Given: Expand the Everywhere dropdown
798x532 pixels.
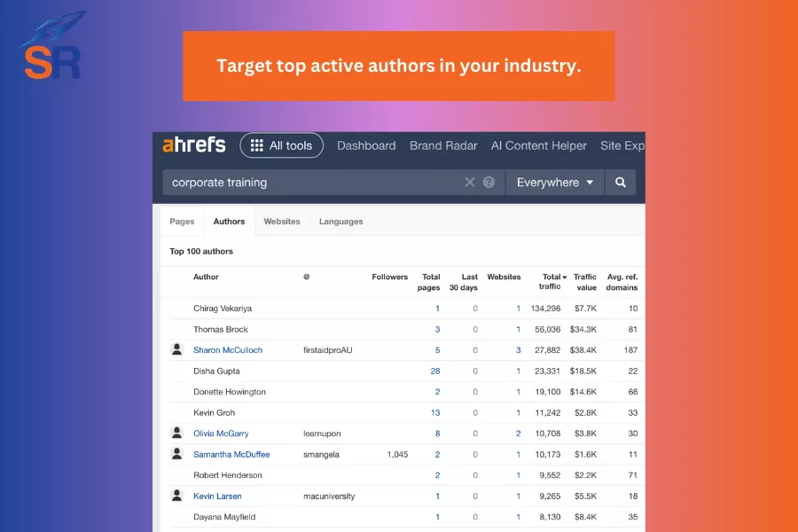Looking at the screenshot, I should point(555,183).
